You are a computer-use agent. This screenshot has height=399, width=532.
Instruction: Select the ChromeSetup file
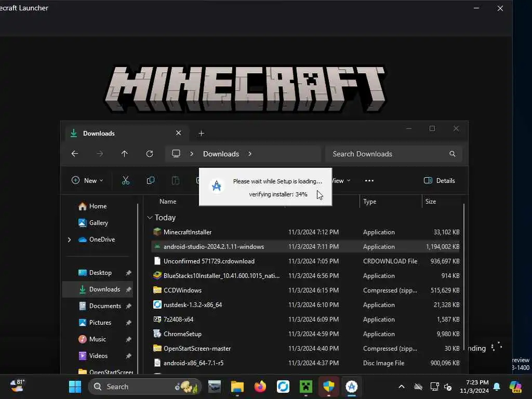coord(305,334)
